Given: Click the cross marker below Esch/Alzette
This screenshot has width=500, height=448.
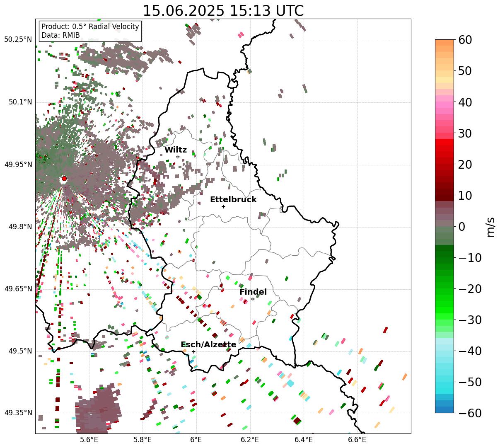Looking at the screenshot, I should [x=193, y=351].
